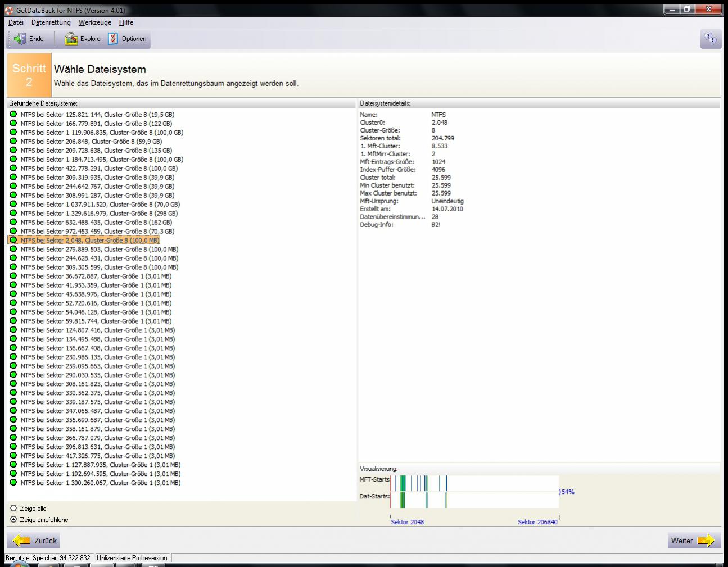Select NTFS bei Sektor 124.807.416 entry
The height and width of the screenshot is (567, 728).
(x=98, y=330)
